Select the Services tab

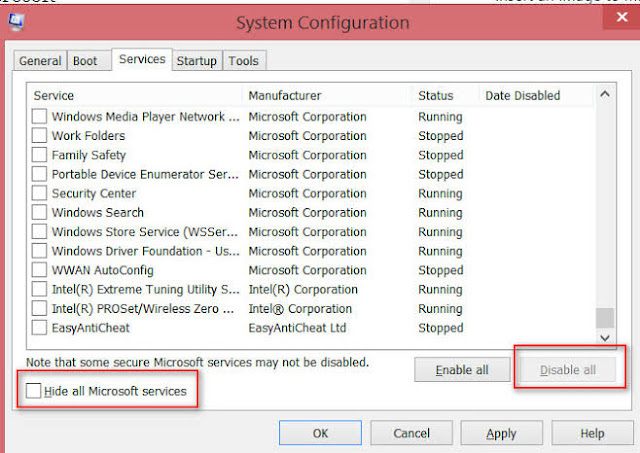pyautogui.click(x=142, y=59)
